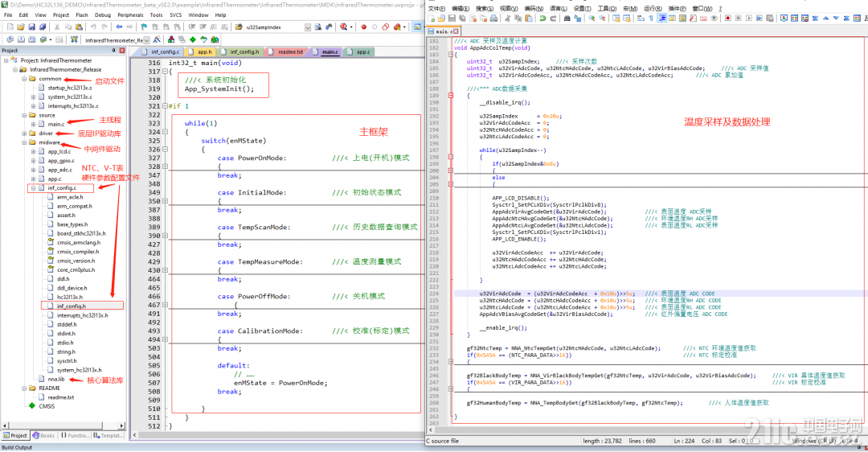Open Keil Flash menu
This screenshot has height=452, width=868.
pyautogui.click(x=82, y=15)
